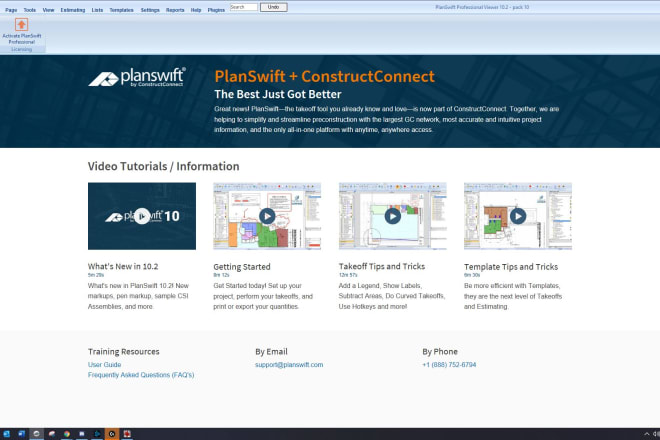Click the Undo button
The height and width of the screenshot is (440, 660).
click(274, 7)
